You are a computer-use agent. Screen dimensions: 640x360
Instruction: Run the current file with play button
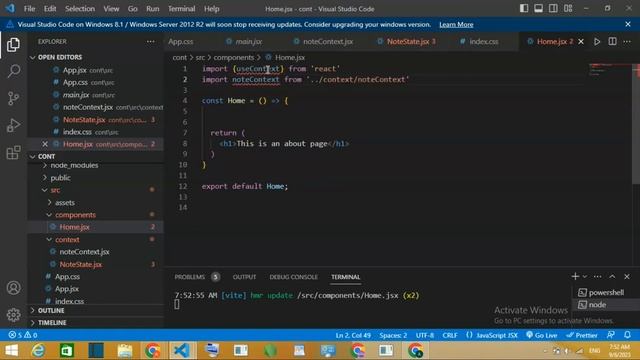click(x=597, y=41)
